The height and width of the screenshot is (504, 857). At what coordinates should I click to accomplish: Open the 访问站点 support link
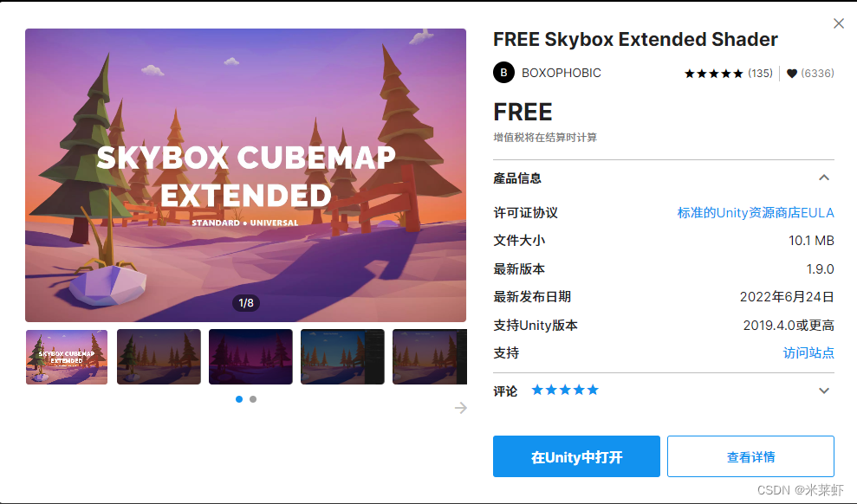click(808, 352)
